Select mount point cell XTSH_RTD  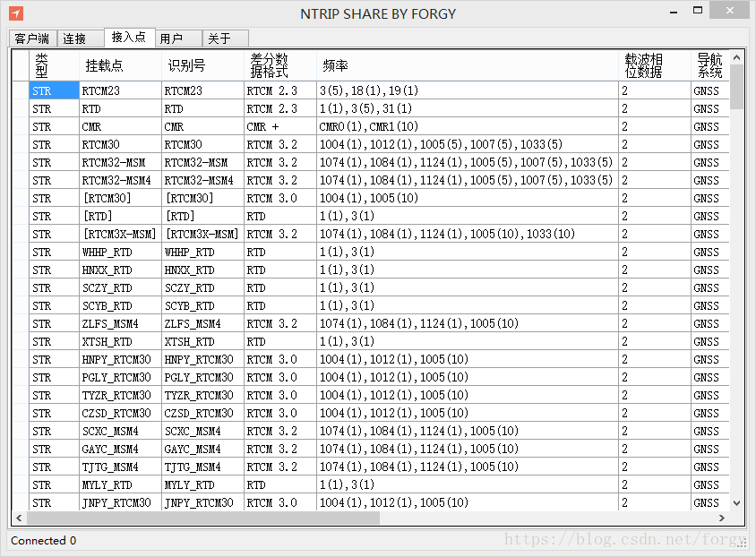pos(120,341)
